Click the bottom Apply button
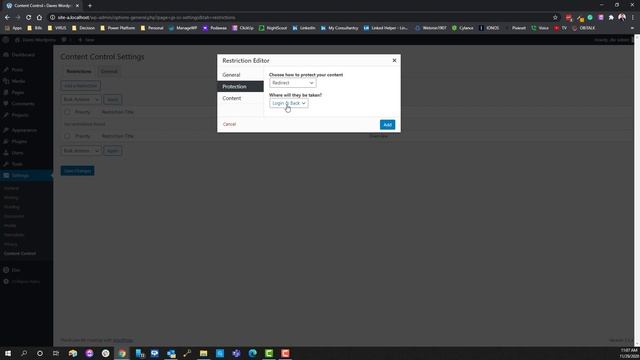 pyautogui.click(x=113, y=151)
